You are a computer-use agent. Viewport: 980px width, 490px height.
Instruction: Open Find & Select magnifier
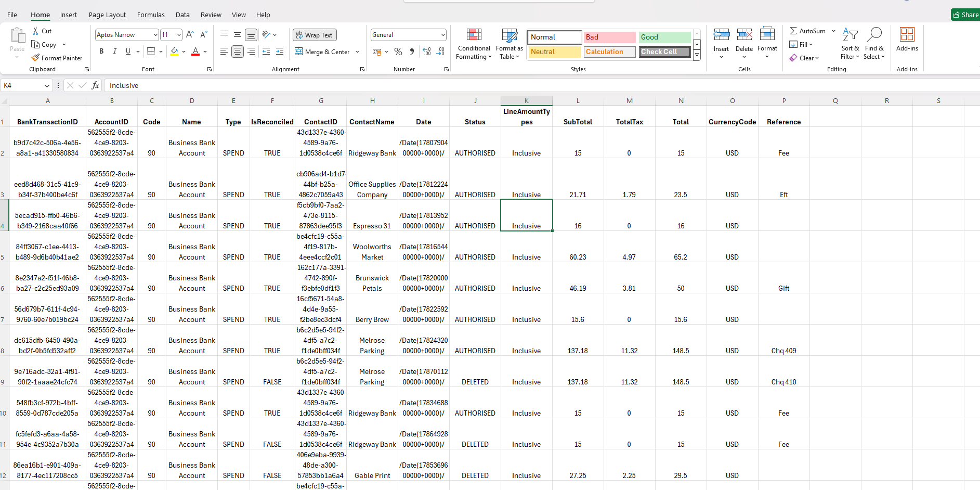[874, 44]
